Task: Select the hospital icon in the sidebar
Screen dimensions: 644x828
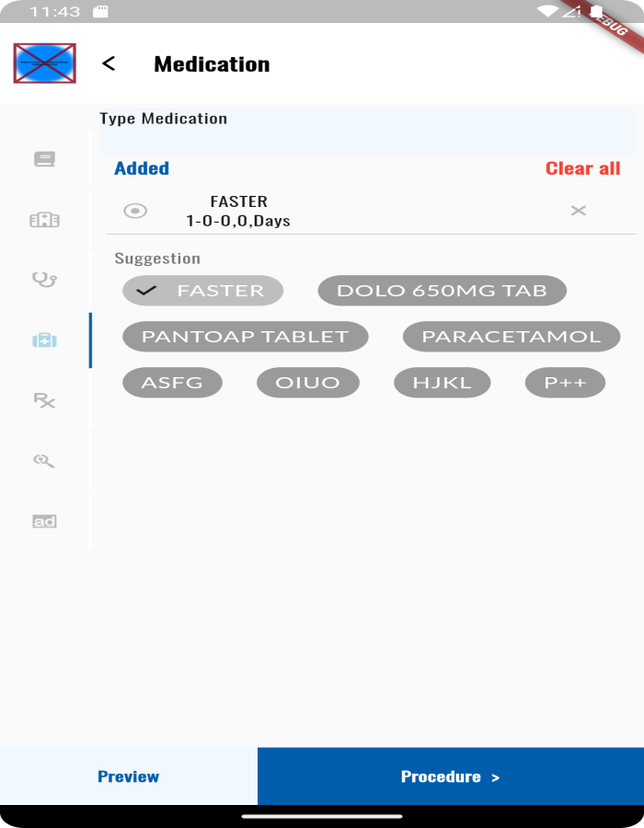Action: tap(43, 220)
